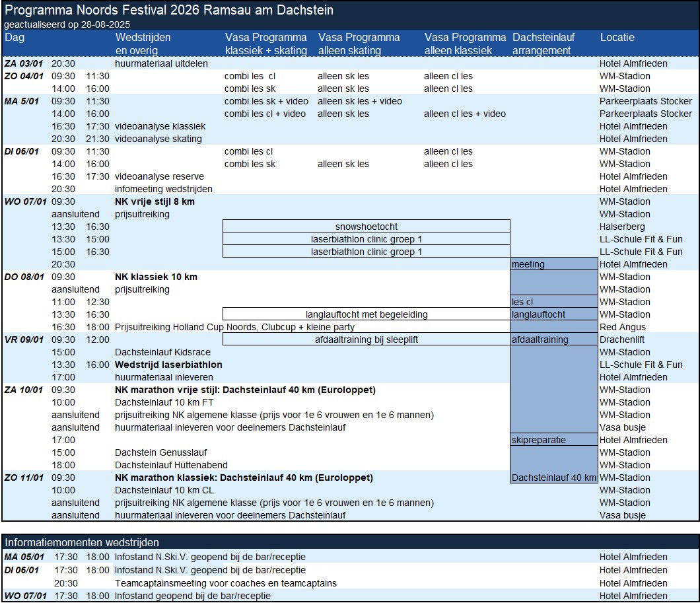The width and height of the screenshot is (700, 603).
Task: Click the 'Wedstrijden en overig' column header
Action: tap(143, 44)
